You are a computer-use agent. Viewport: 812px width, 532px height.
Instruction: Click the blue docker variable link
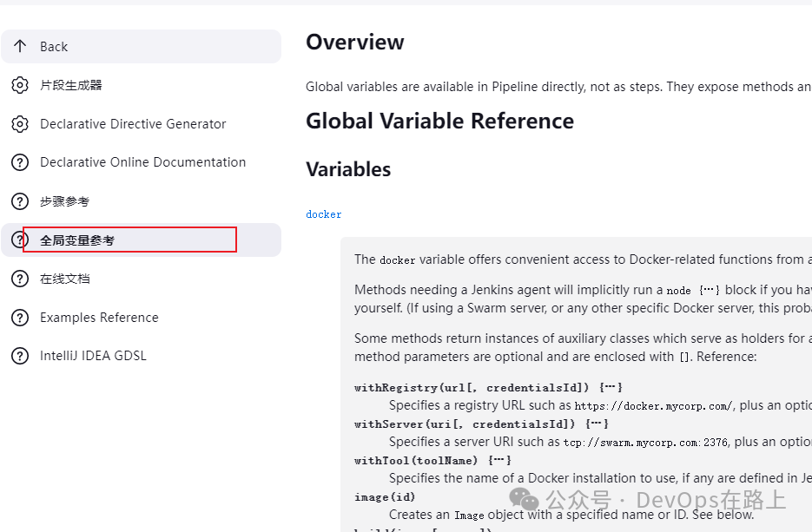point(324,214)
